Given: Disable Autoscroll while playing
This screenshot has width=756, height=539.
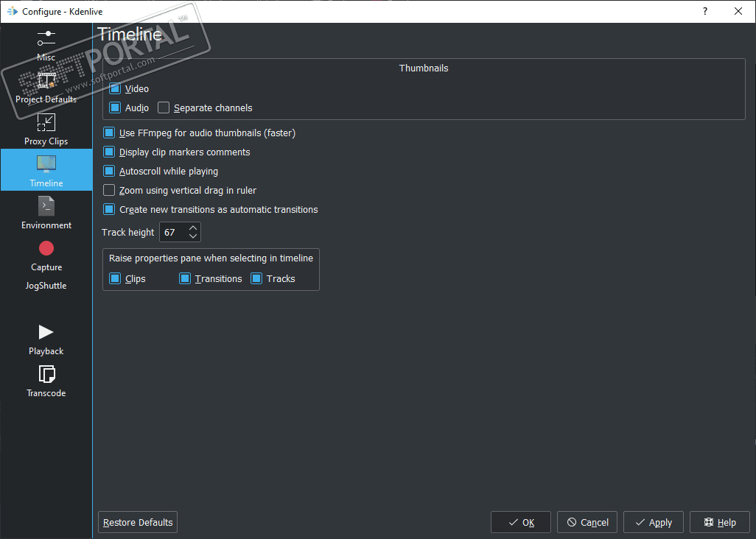Looking at the screenshot, I should 109,171.
